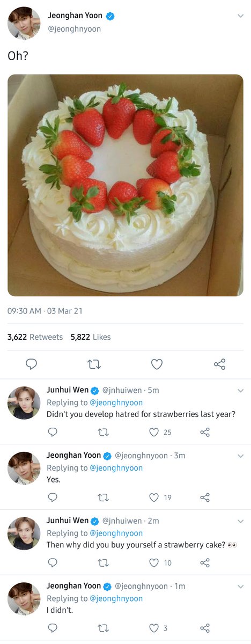This screenshot has width=251, height=644.
Task: Retweet the main strawberry cake tweet
Action: pos(94,364)
